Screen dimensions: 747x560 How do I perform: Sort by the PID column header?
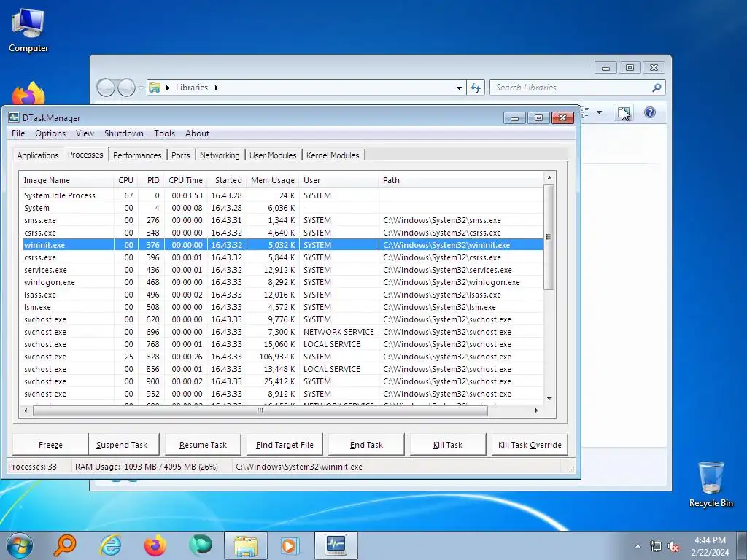tap(152, 180)
